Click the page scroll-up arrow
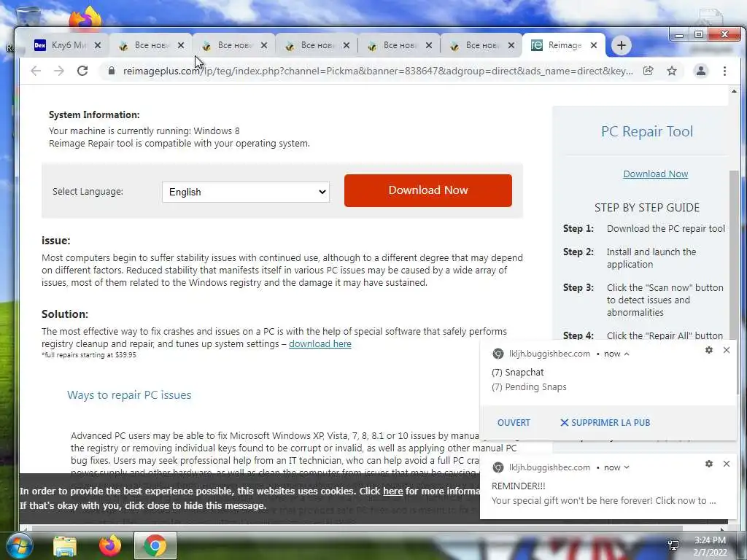Screen dimensions: 747x560 [x=734, y=91]
